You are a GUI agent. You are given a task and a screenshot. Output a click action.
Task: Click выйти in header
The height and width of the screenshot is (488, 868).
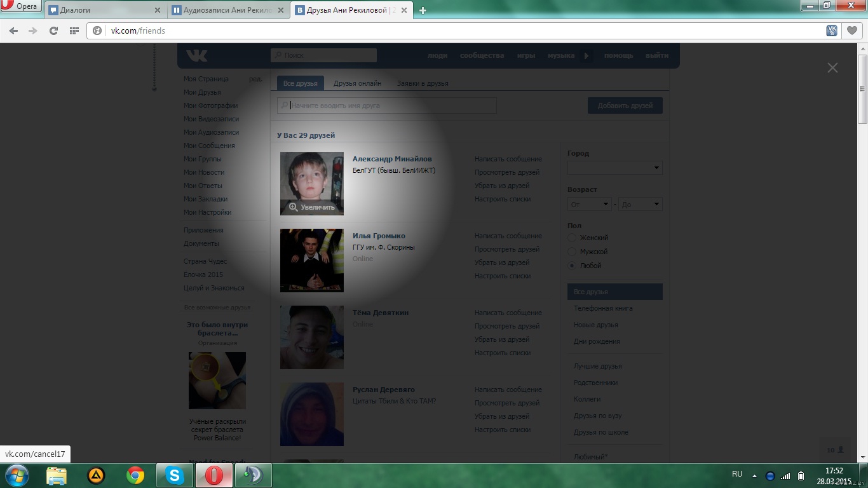656,55
